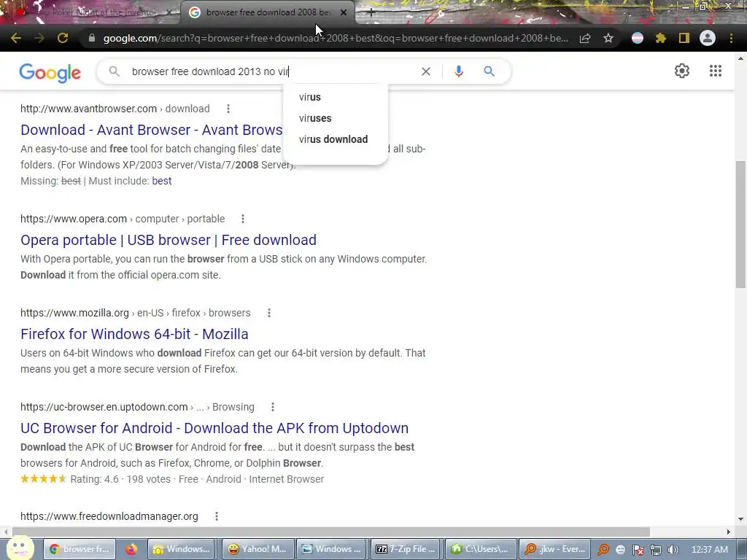
Task: Switch to Chrome taskbar button
Action: 80,549
